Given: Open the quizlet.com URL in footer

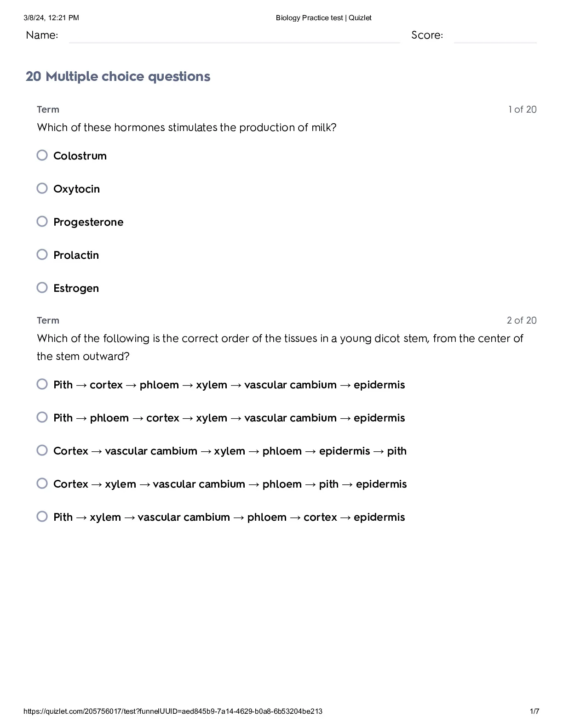Looking at the screenshot, I should (x=173, y=711).
